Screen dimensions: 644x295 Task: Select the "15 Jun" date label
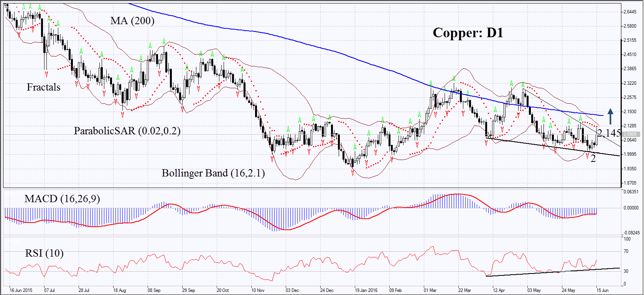603,290
